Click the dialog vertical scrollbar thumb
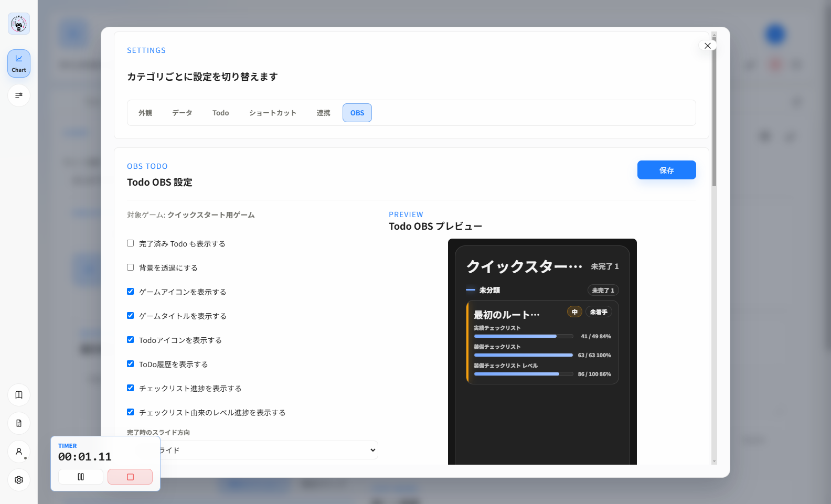The height and width of the screenshot is (504, 831). point(714,113)
